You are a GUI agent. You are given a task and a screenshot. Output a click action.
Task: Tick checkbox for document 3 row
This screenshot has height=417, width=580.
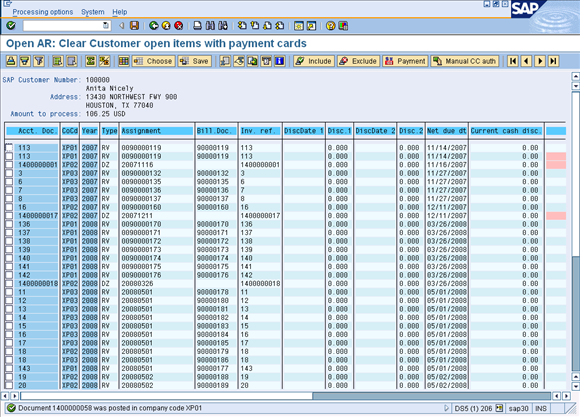point(9,173)
